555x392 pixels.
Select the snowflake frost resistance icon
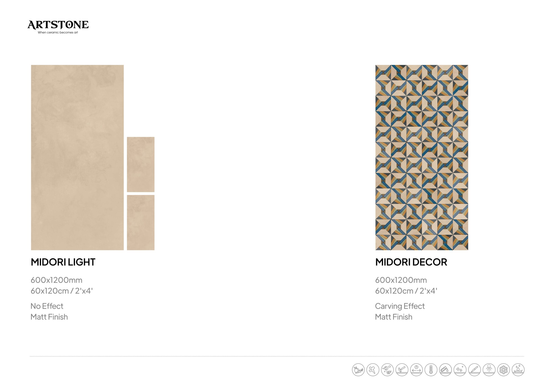[504, 369]
